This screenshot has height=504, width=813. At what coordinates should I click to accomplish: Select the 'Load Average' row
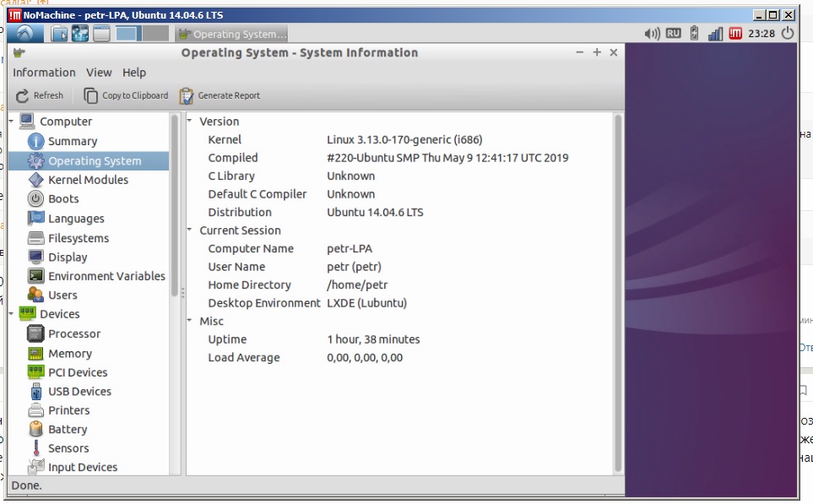tap(399, 357)
